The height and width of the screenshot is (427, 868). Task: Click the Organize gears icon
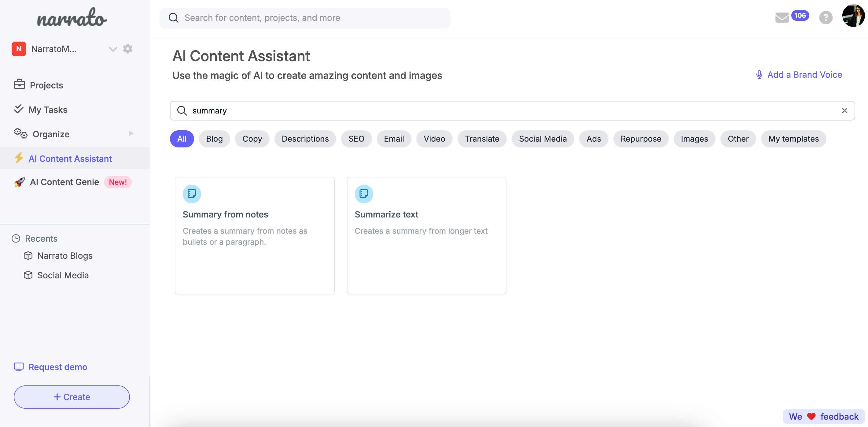[x=20, y=134]
